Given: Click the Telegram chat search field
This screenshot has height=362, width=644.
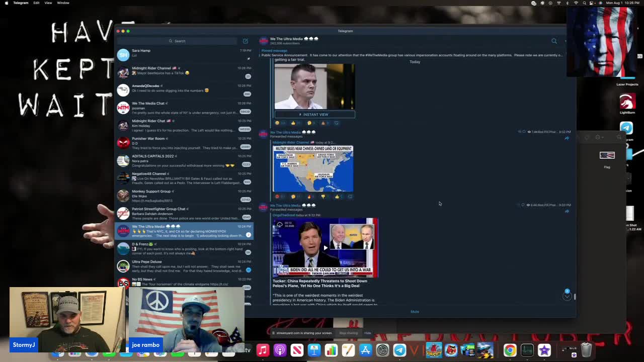Looking at the screenshot, I should (x=178, y=41).
